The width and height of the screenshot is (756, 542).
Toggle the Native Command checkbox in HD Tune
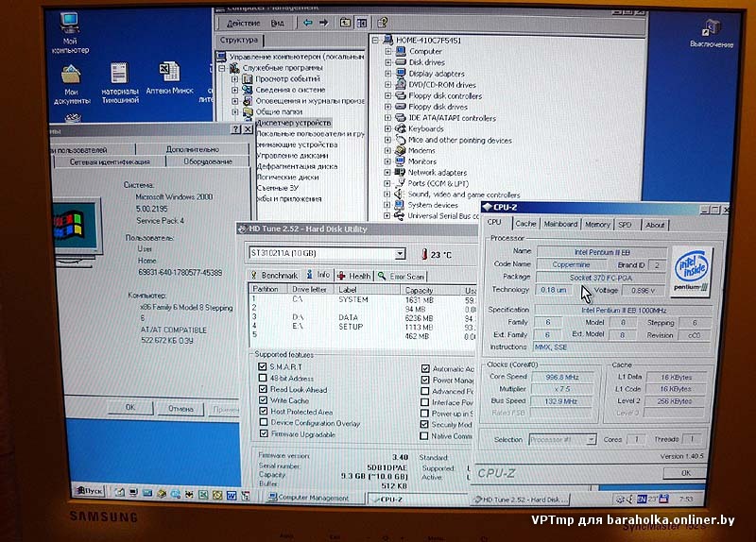[424, 436]
